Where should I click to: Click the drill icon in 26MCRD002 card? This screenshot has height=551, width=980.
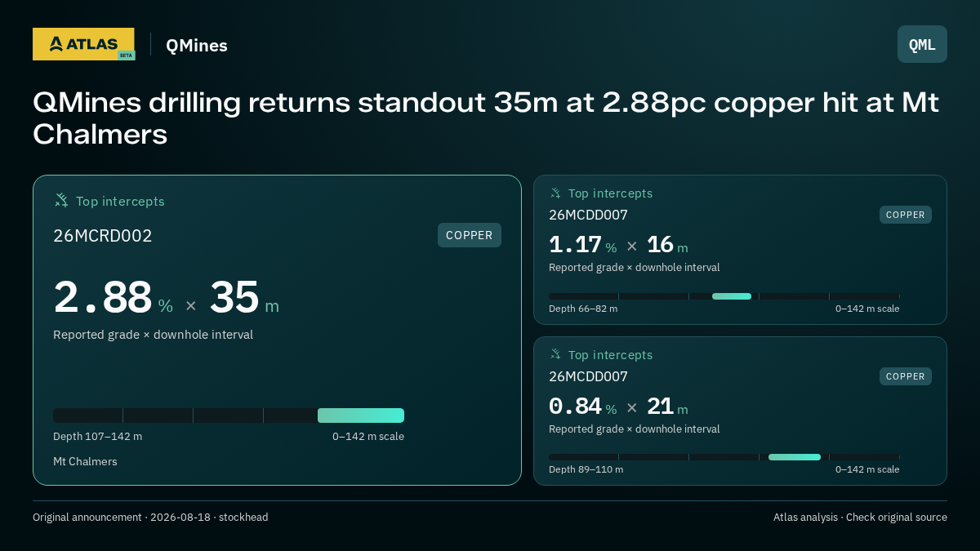(61, 200)
